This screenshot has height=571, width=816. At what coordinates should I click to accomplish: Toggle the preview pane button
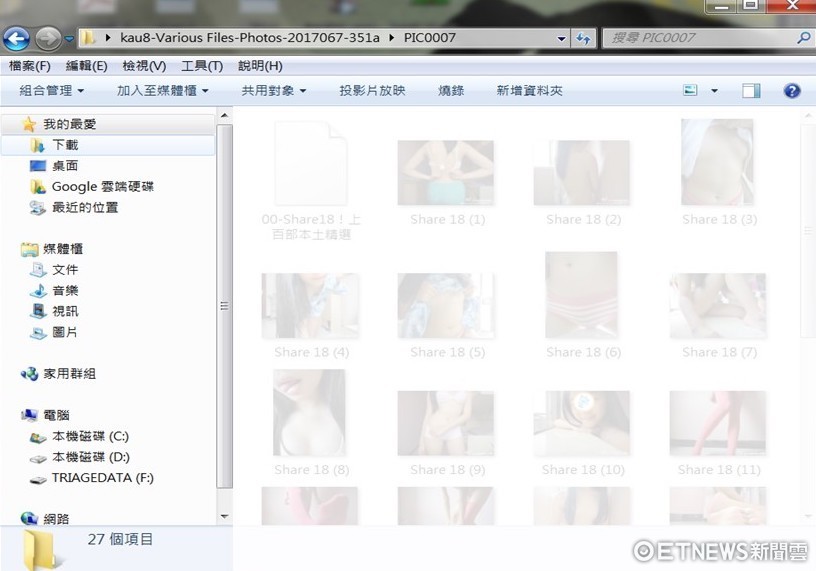(x=751, y=90)
